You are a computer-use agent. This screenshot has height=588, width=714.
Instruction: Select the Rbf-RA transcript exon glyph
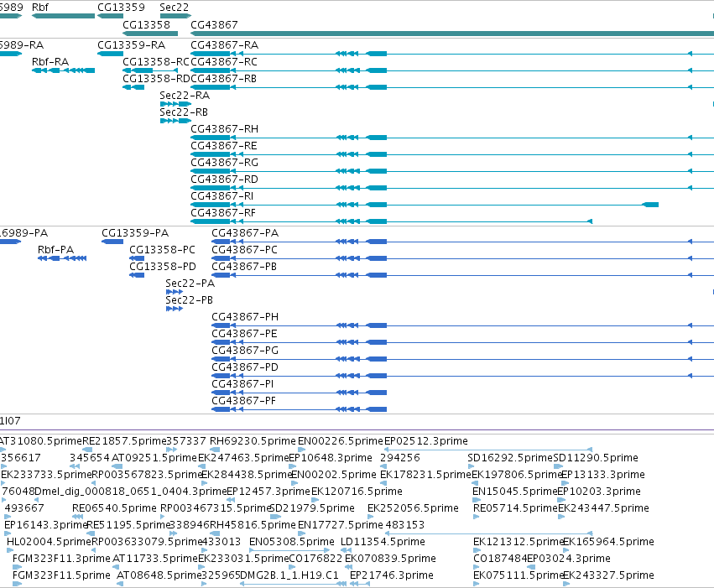click(x=63, y=70)
